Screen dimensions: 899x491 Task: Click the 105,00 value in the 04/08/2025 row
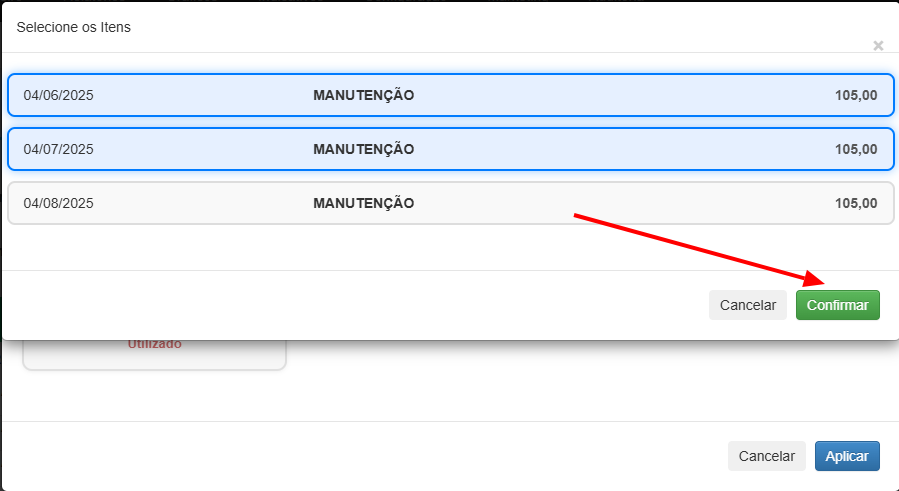(x=856, y=203)
